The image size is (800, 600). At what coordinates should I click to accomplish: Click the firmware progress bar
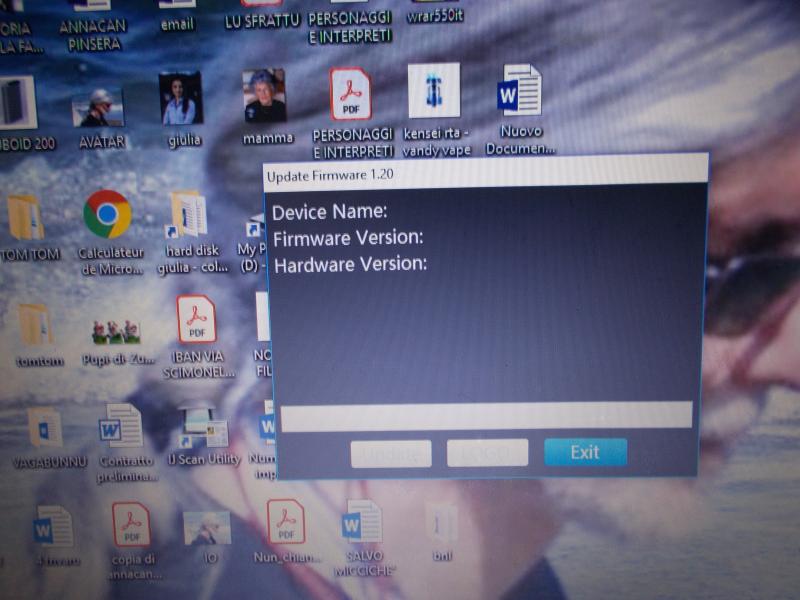point(486,416)
